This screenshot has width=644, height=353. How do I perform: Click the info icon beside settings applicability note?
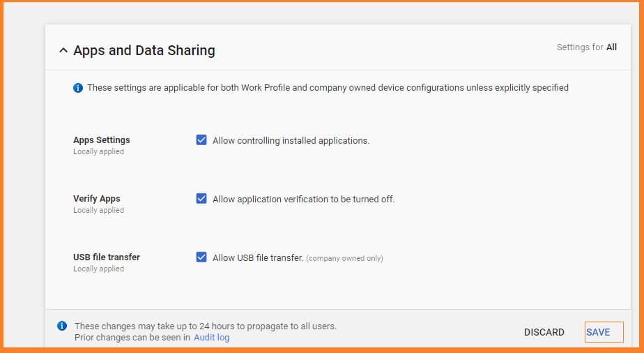pyautogui.click(x=78, y=88)
